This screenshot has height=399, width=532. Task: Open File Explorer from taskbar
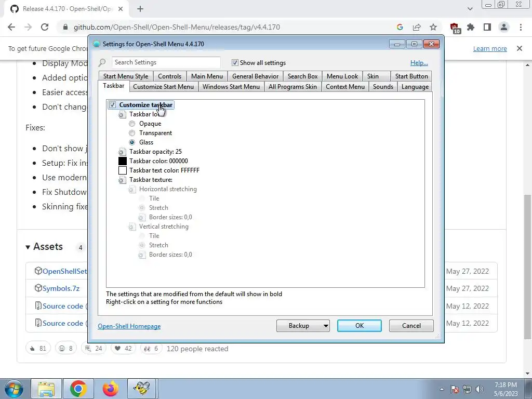pos(46,389)
